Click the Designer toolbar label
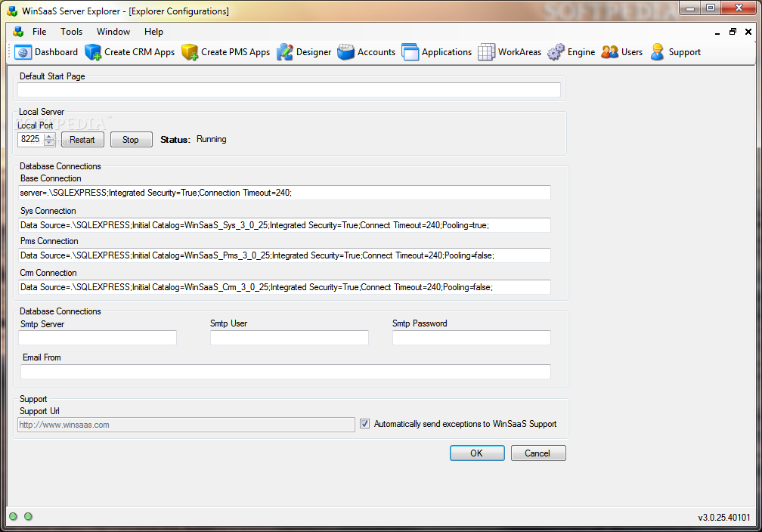The height and width of the screenshot is (532, 762). click(314, 52)
